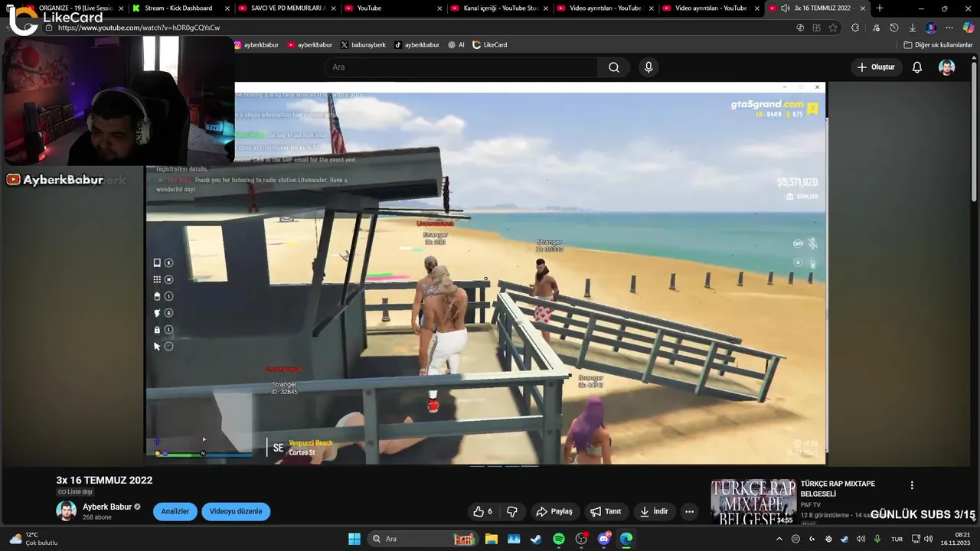The height and width of the screenshot is (551, 980).
Task: Open options for Türkçe Rap Mixtape suggestion
Action: tap(912, 485)
